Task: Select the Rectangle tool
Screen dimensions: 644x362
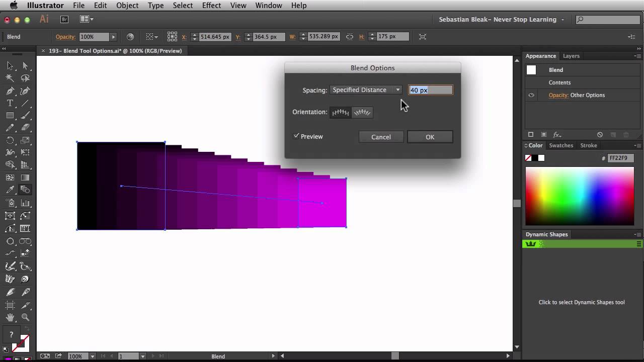Action: [10, 116]
